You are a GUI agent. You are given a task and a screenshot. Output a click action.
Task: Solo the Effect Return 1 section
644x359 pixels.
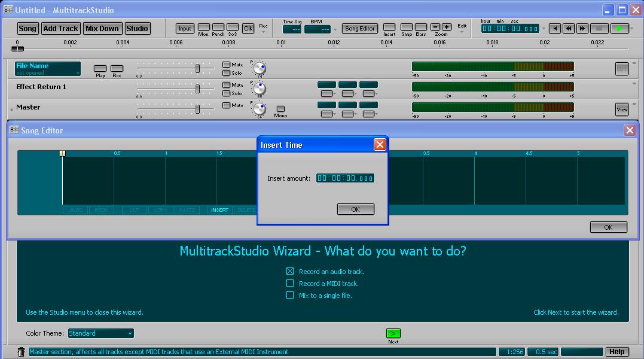226,93
